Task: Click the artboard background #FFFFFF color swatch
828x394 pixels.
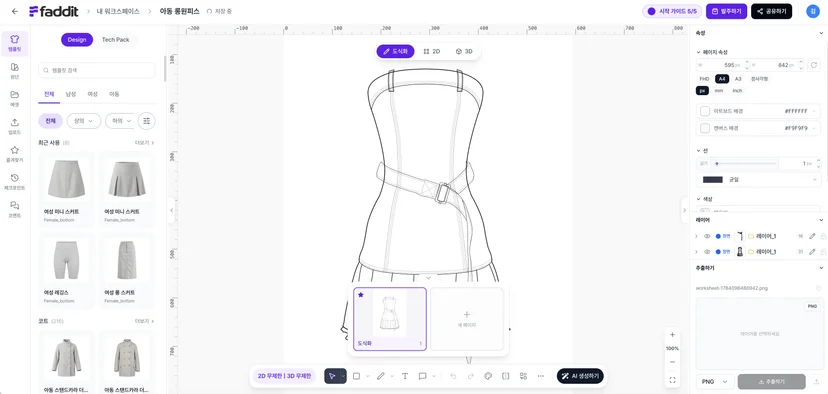Action: click(705, 111)
